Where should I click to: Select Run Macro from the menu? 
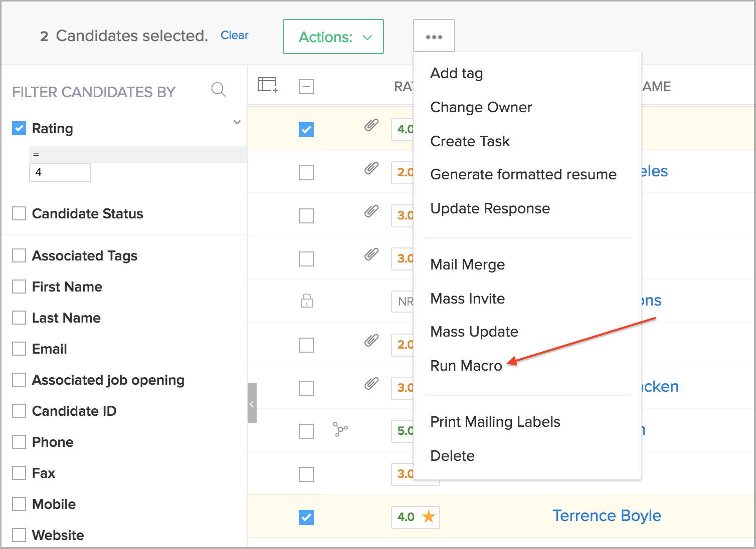pos(466,366)
